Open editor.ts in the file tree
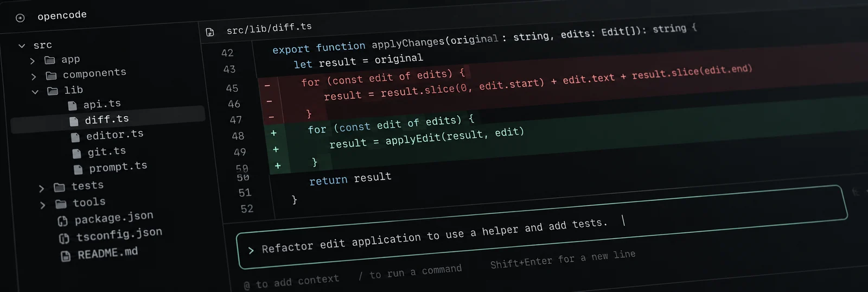This screenshot has height=292, width=868. 114,135
